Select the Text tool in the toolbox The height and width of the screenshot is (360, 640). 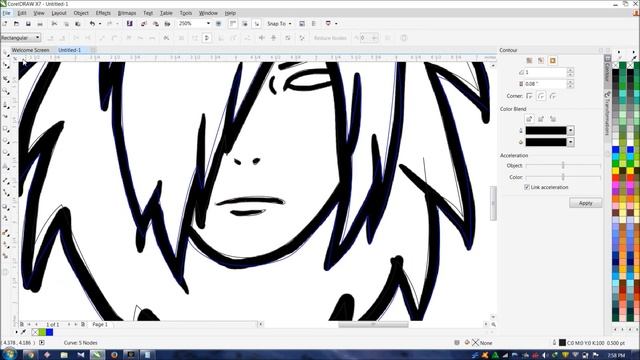(6, 166)
